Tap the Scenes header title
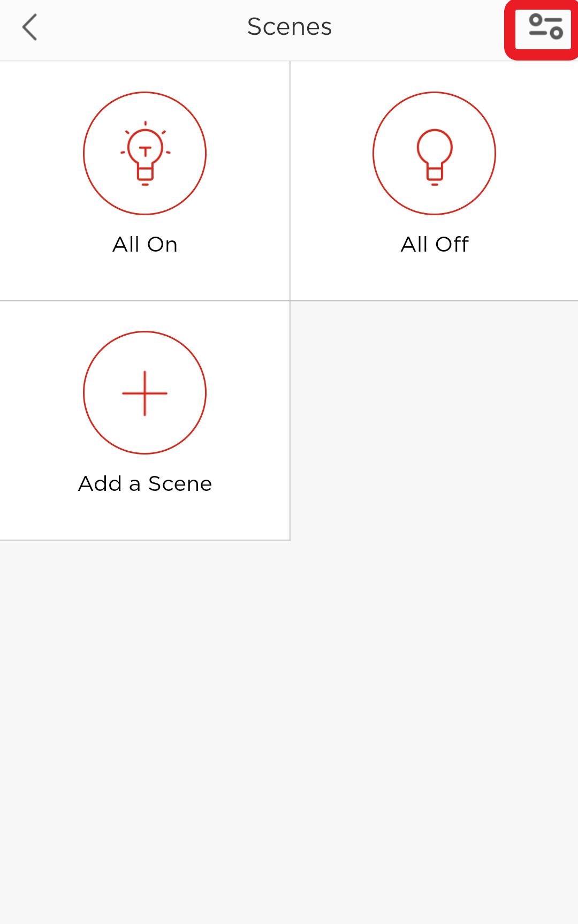578x924 pixels. pyautogui.click(x=290, y=27)
